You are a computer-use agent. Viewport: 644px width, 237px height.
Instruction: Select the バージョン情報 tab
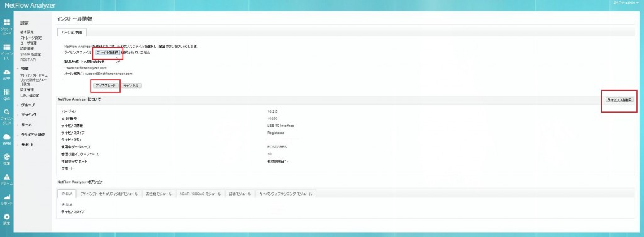(x=72, y=32)
